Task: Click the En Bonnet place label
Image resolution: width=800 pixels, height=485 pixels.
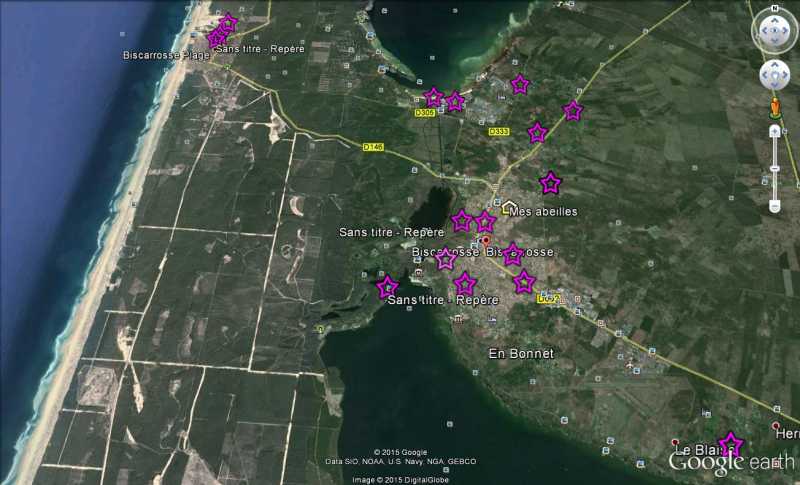Action: click(520, 354)
